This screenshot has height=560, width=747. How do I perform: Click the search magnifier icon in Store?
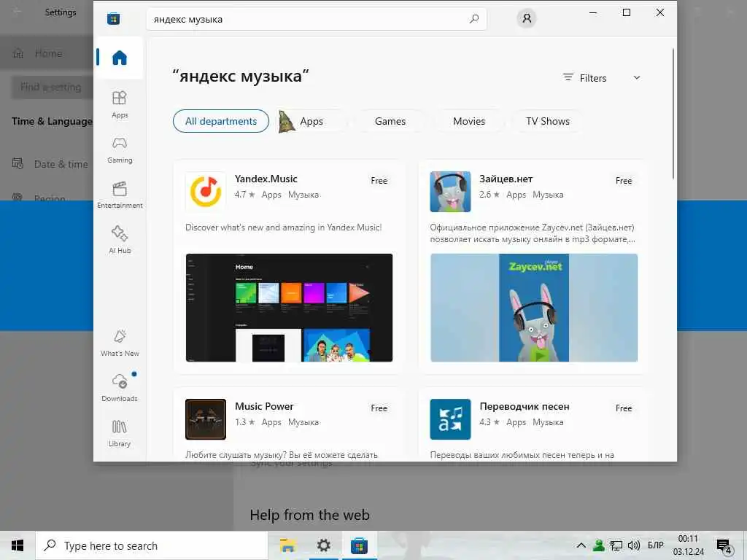[474, 19]
